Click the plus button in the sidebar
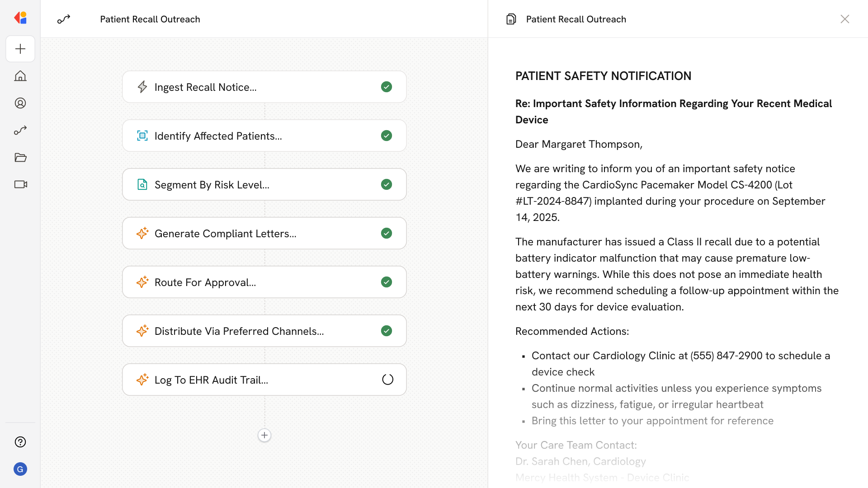The image size is (868, 488). coord(20,49)
